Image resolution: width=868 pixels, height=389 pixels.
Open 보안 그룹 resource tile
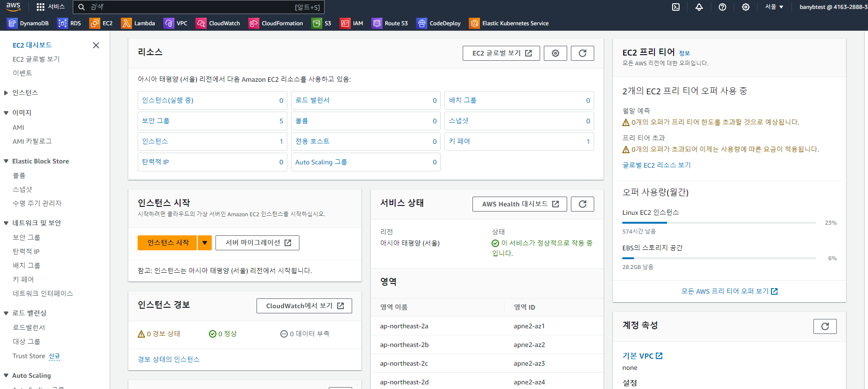(x=212, y=121)
